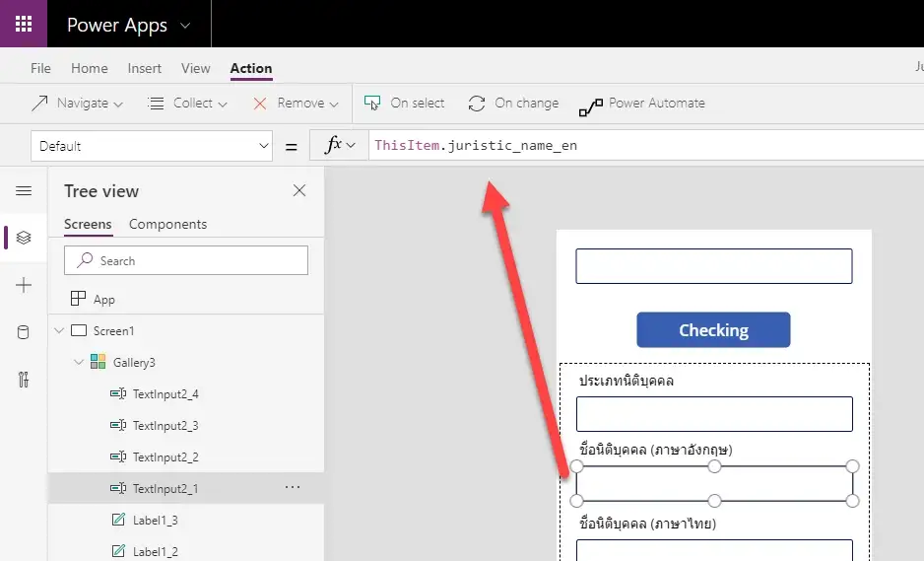Screen dimensions: 924x561
Task: Click the top text input on canvas
Action: (713, 266)
